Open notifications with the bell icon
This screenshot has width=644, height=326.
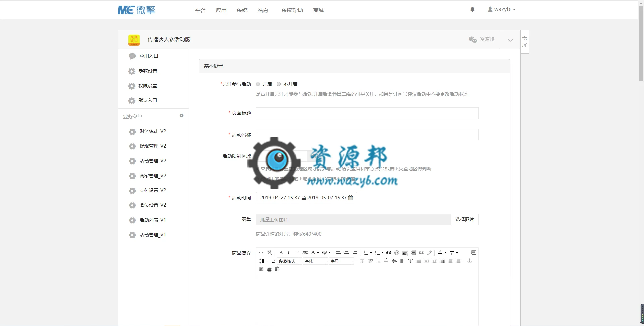pos(472,10)
